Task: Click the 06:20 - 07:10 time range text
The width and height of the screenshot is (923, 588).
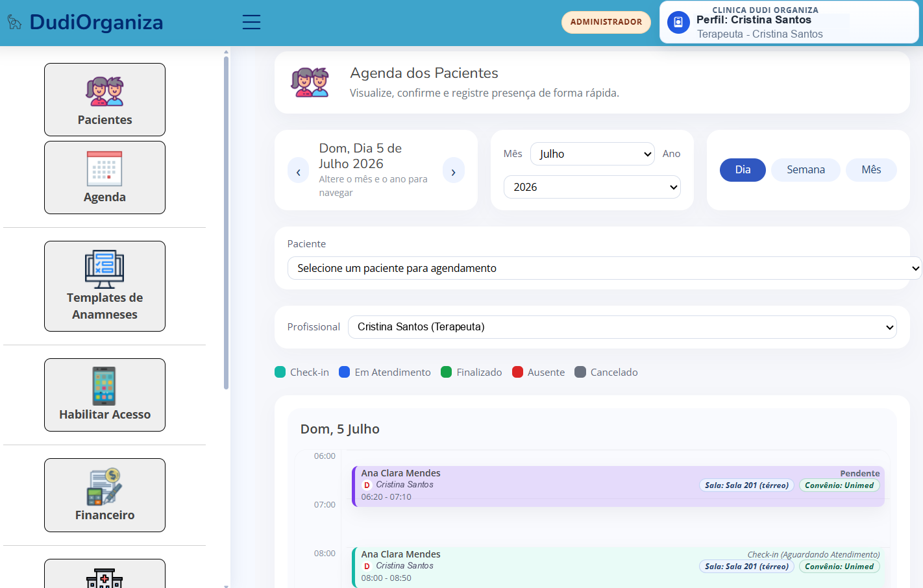Action: click(x=386, y=497)
